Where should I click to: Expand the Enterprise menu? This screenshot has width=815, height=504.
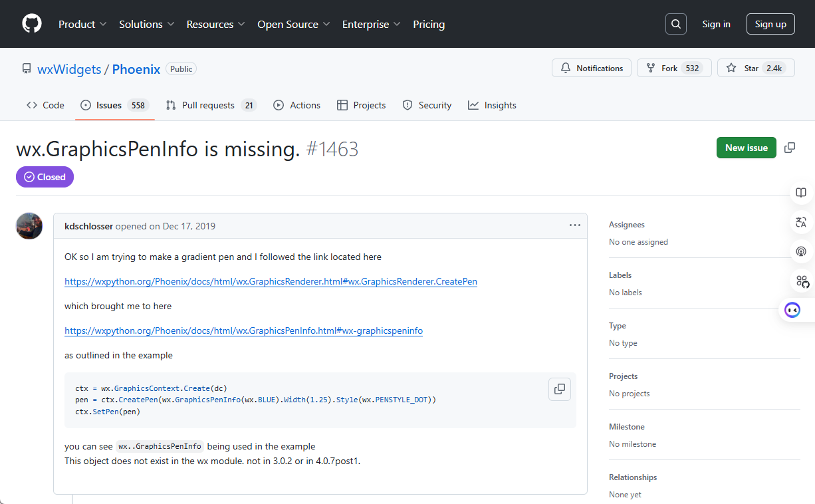coord(372,24)
